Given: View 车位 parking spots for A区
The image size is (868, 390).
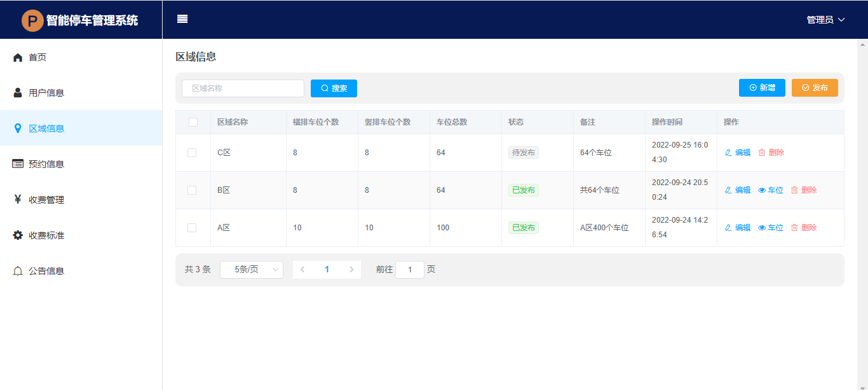Looking at the screenshot, I should (x=771, y=228).
